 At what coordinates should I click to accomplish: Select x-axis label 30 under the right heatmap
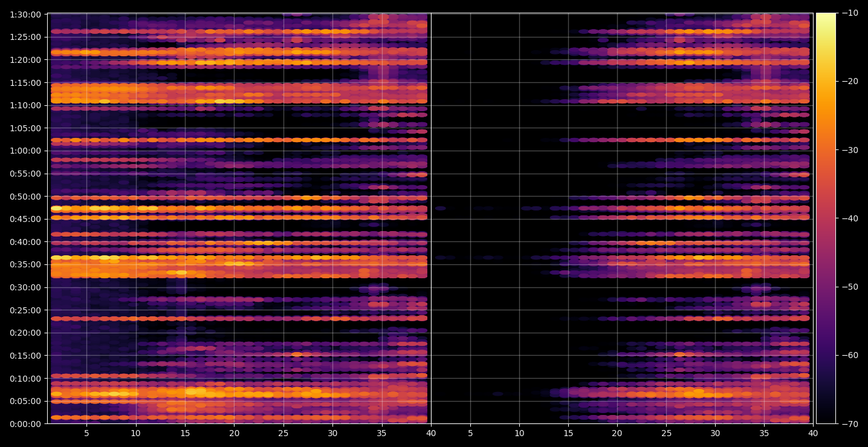[716, 434]
